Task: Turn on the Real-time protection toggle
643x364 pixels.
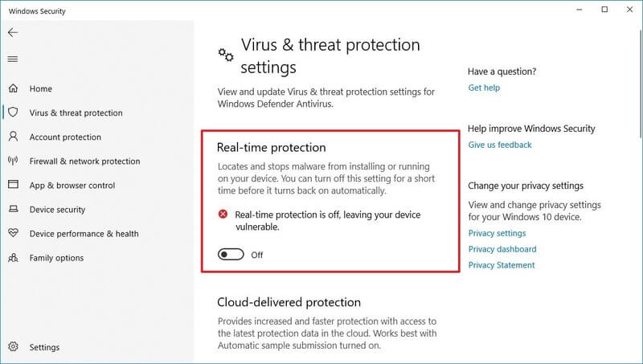Action: [231, 255]
